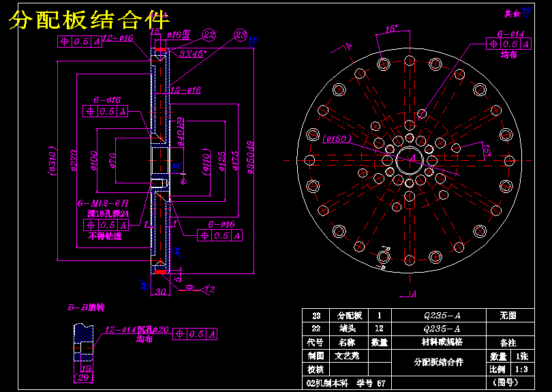The image size is (552, 392).
Task: Click the note 深18孔深24
Action: [109, 213]
